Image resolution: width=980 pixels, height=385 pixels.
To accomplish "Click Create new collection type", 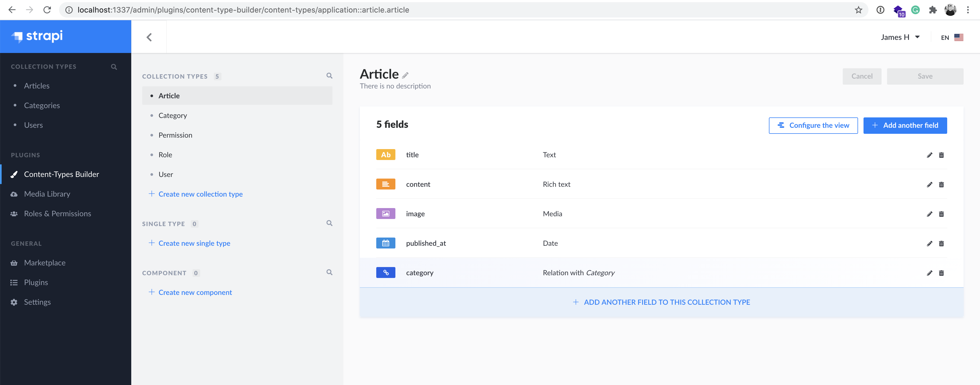I will (200, 194).
